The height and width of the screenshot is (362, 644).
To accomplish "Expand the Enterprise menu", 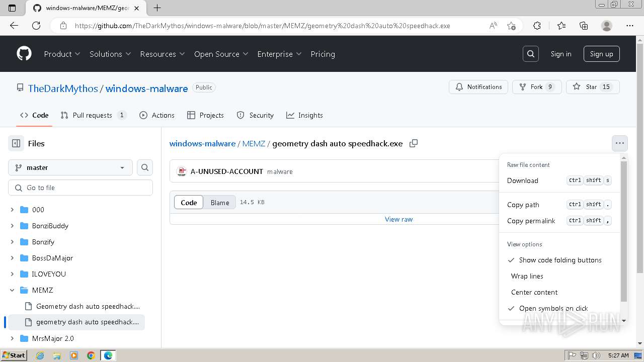I will point(279,54).
